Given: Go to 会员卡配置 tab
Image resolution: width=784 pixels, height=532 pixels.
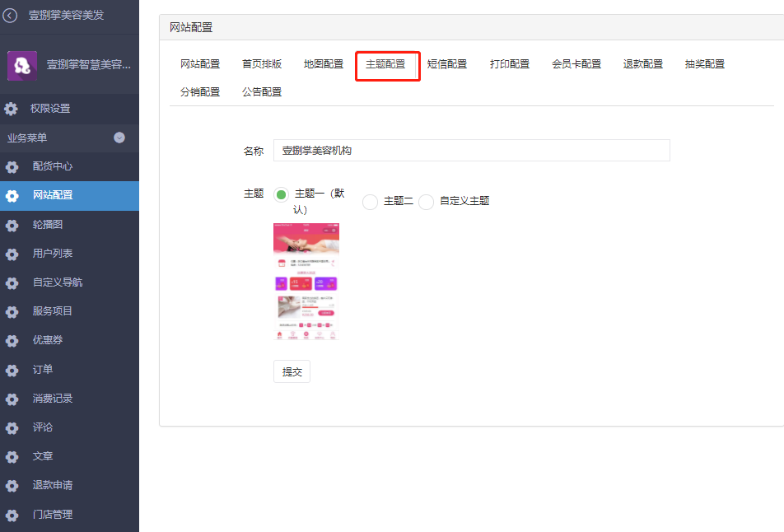Looking at the screenshot, I should pyautogui.click(x=576, y=64).
